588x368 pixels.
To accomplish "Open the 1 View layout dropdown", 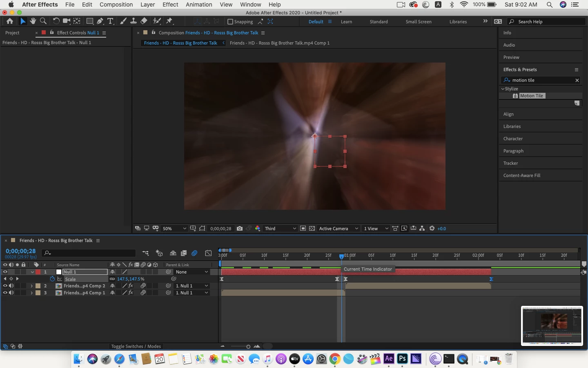I will point(376,229).
